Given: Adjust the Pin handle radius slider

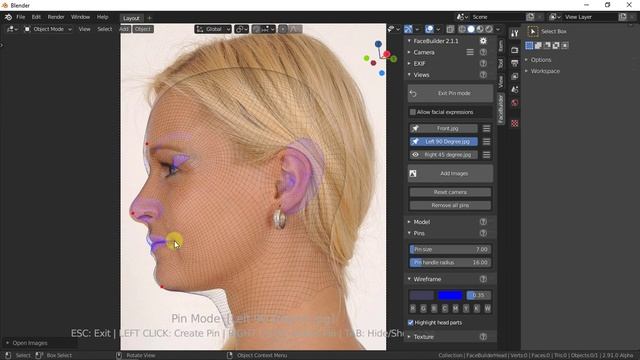Looking at the screenshot, I should pos(450,262).
